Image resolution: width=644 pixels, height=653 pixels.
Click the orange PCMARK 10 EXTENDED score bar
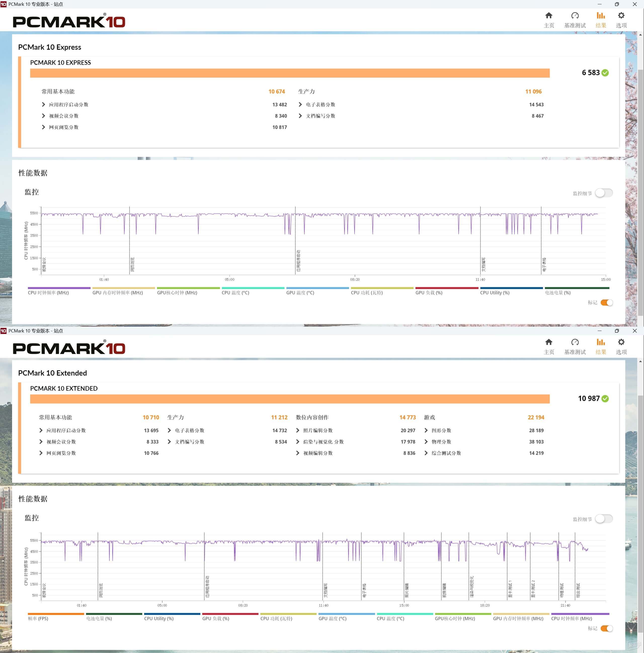pyautogui.click(x=290, y=399)
